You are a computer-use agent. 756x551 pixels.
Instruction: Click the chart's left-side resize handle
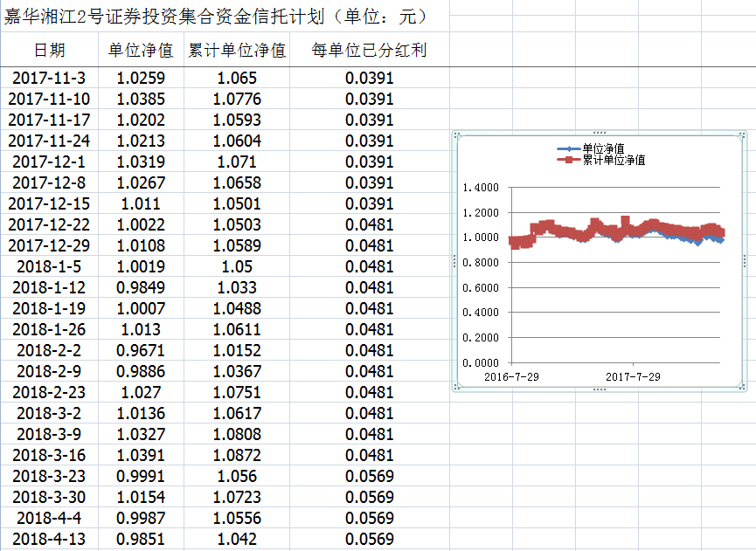[454, 262]
